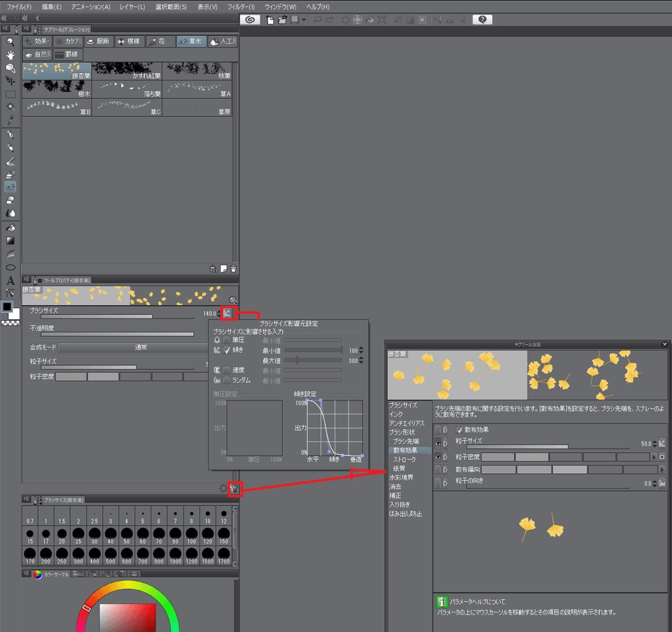Select the Brush tool

[x=10, y=161]
